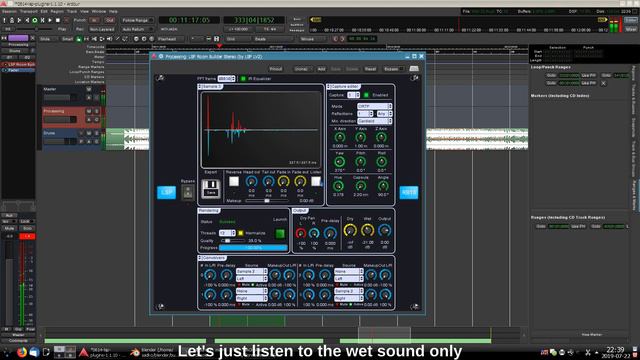Open the Transport menu
Image resolution: width=640 pixels, height=360 pixels.
[x=29, y=11]
